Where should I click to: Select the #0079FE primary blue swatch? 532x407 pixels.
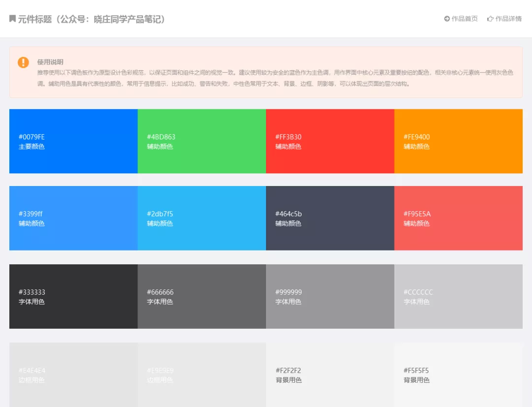click(73, 141)
